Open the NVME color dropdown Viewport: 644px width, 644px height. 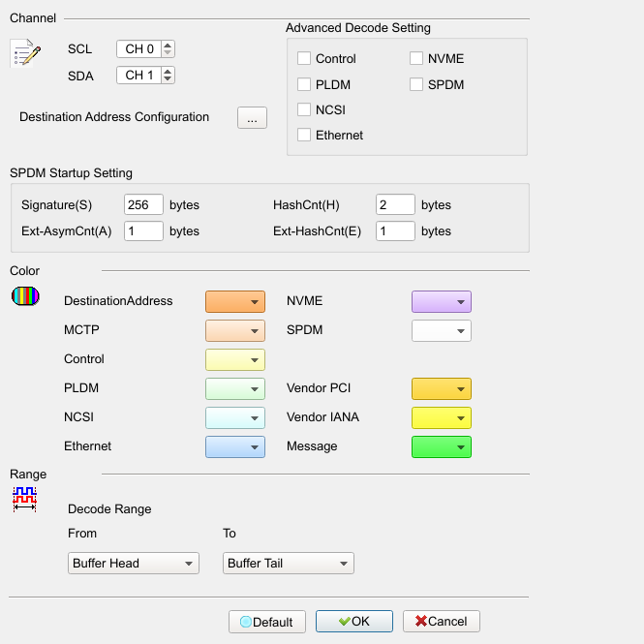[x=442, y=301]
